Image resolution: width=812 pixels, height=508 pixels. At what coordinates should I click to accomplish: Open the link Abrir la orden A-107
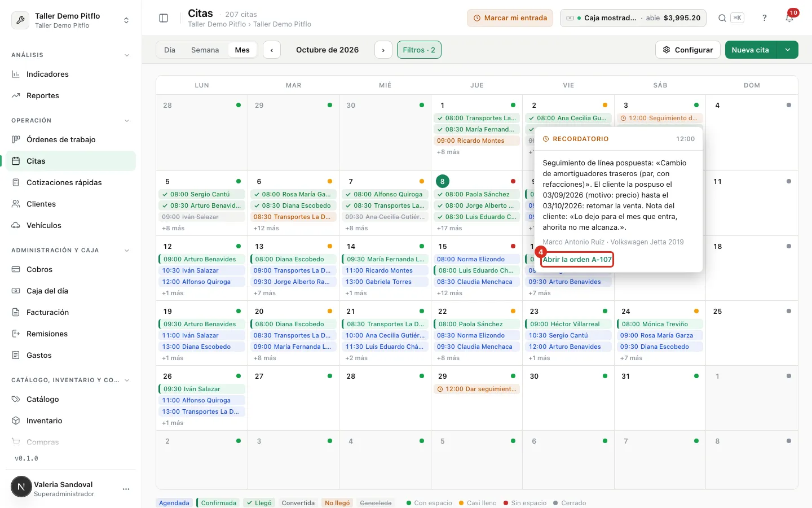577,260
